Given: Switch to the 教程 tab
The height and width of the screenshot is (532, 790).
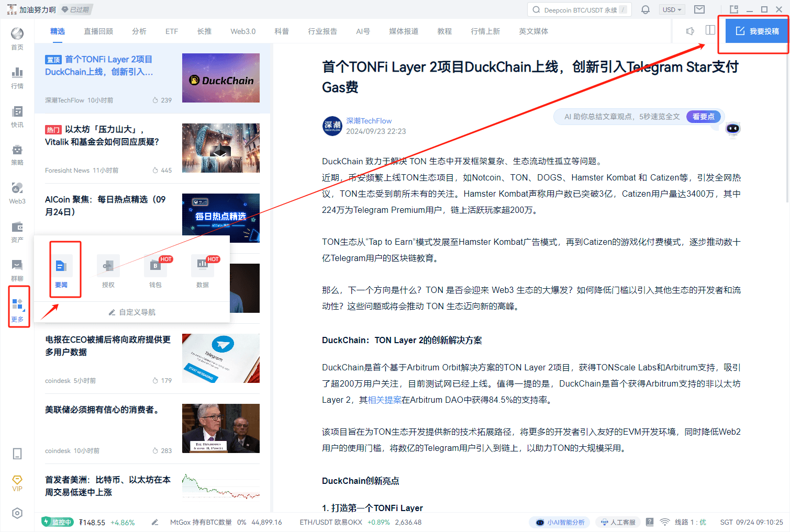Looking at the screenshot, I should (444, 31).
